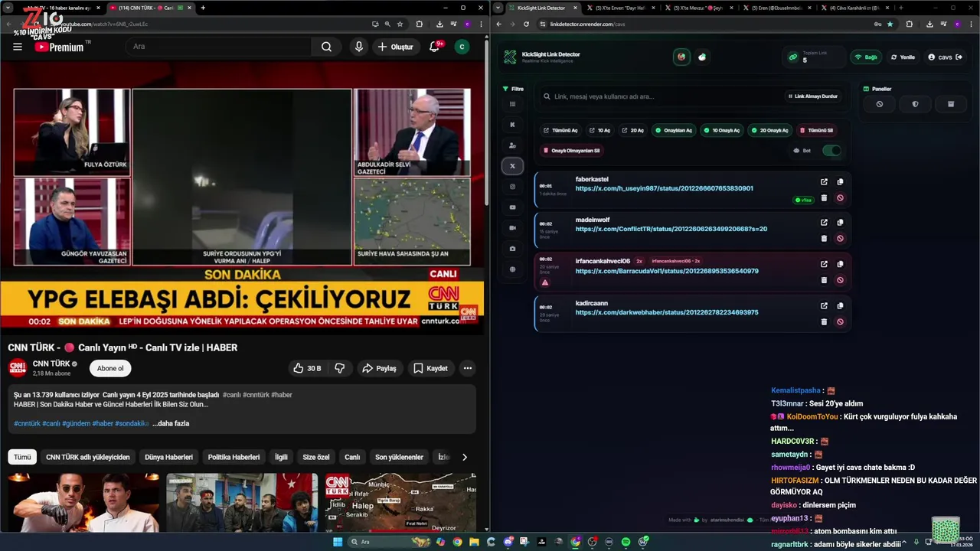Click the Onaylıları Aç button
This screenshot has width=980, height=551.
click(673, 130)
